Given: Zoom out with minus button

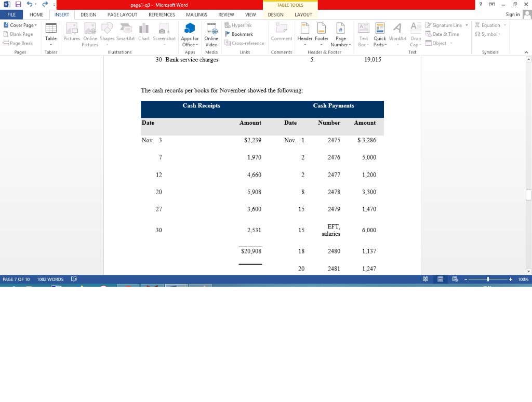Looking at the screenshot, I should pos(466,279).
